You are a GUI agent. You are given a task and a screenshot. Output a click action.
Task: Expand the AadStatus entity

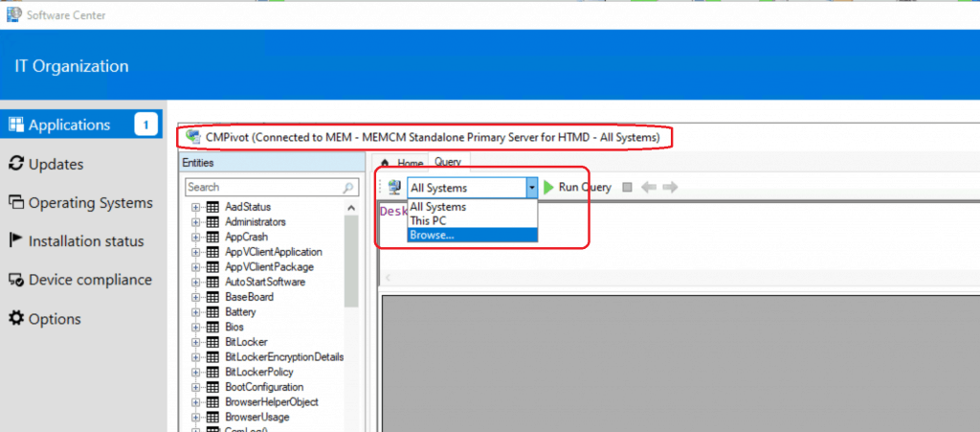195,207
